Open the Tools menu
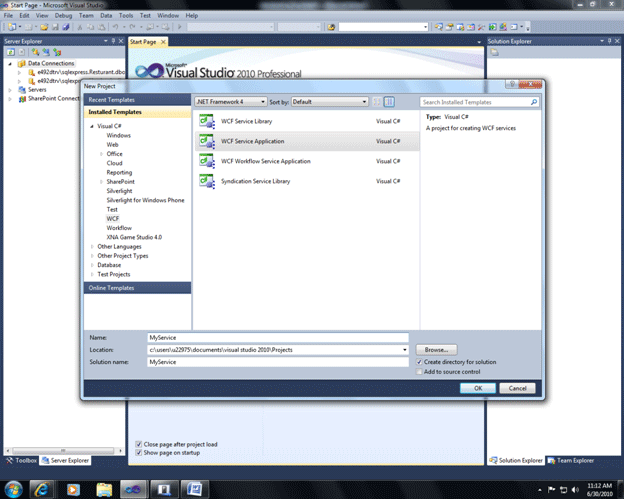 126,16
